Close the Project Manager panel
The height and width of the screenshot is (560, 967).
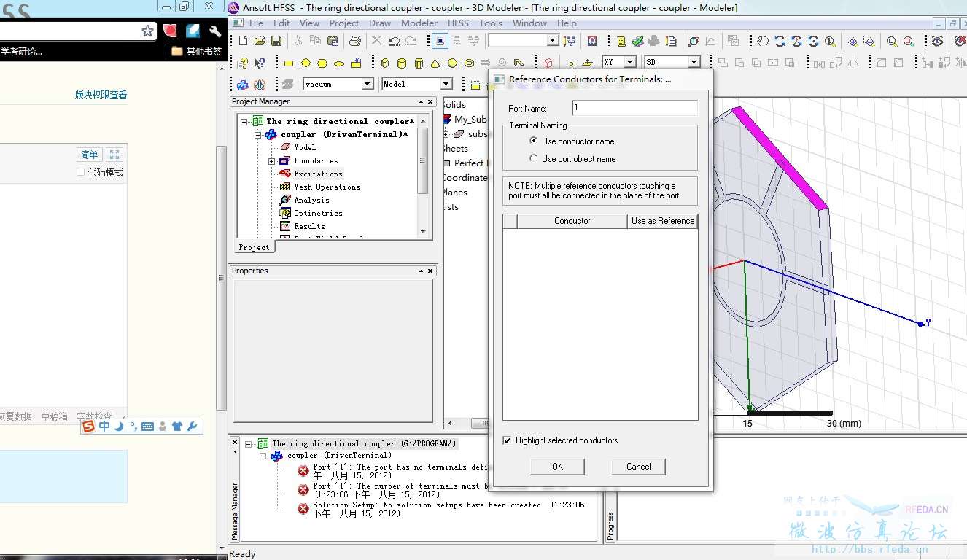[x=430, y=102]
